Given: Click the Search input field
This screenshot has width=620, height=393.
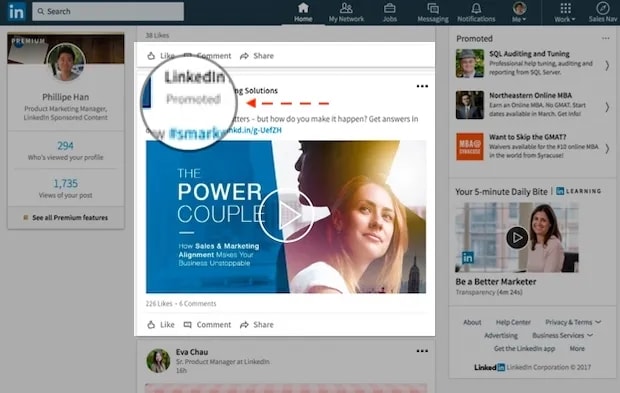Looking at the screenshot, I should pos(108,11).
